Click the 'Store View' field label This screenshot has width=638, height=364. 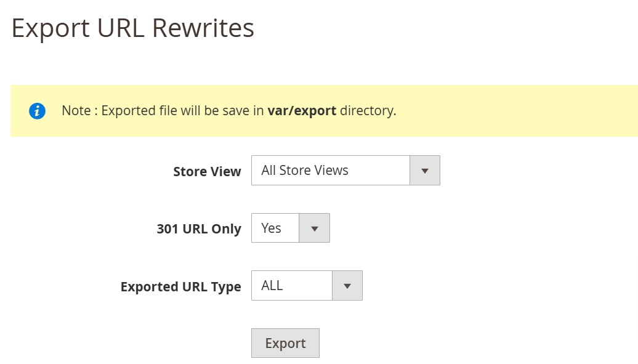click(207, 171)
